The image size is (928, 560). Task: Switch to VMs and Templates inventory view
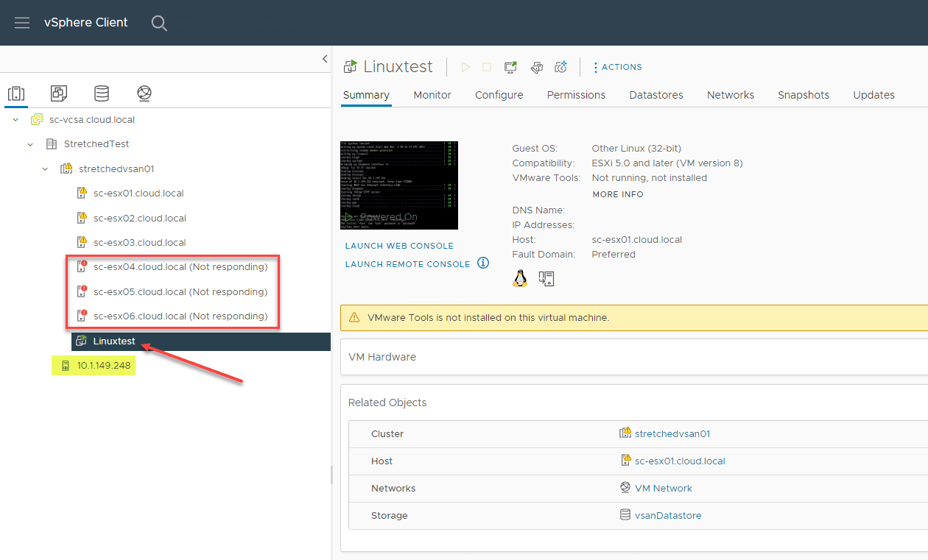(59, 93)
